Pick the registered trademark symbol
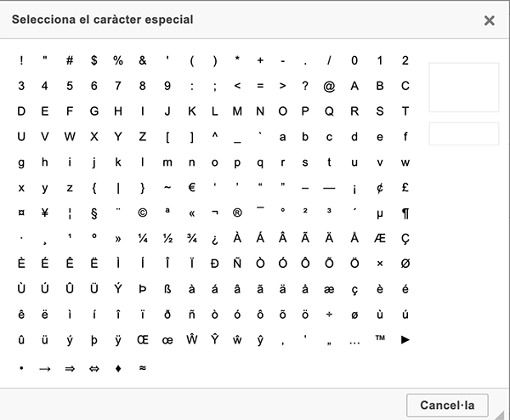The width and height of the screenshot is (510, 420). coord(237,213)
